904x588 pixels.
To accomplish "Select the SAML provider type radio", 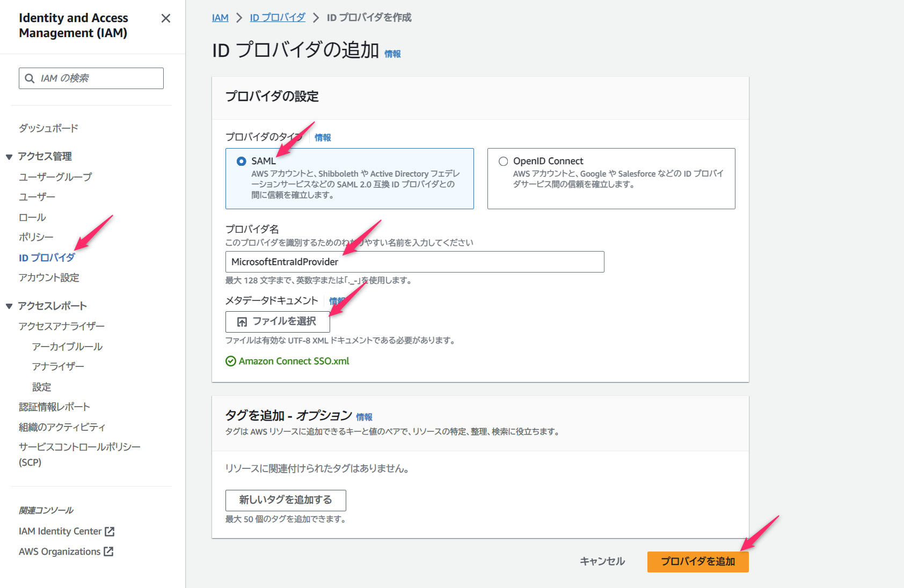I will click(242, 161).
